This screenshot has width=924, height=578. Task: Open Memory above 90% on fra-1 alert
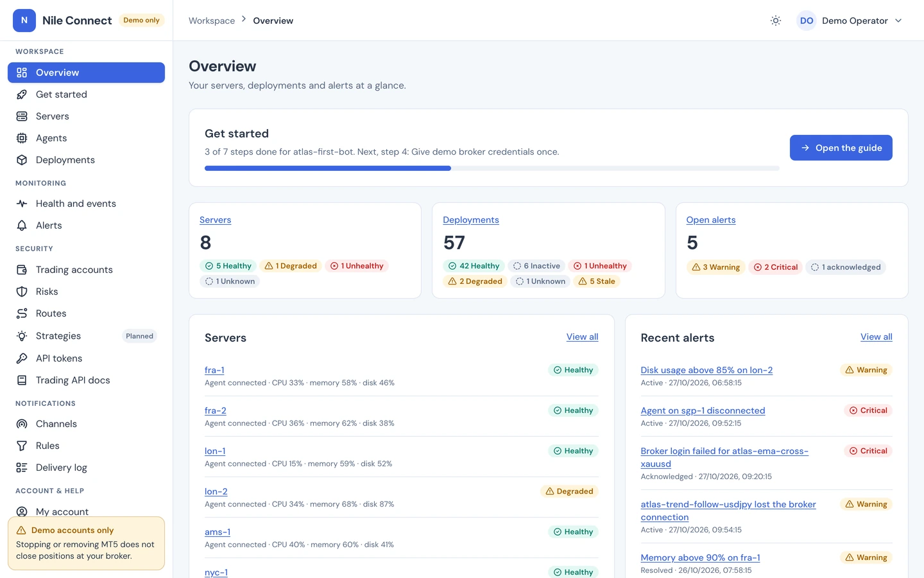[x=701, y=557]
